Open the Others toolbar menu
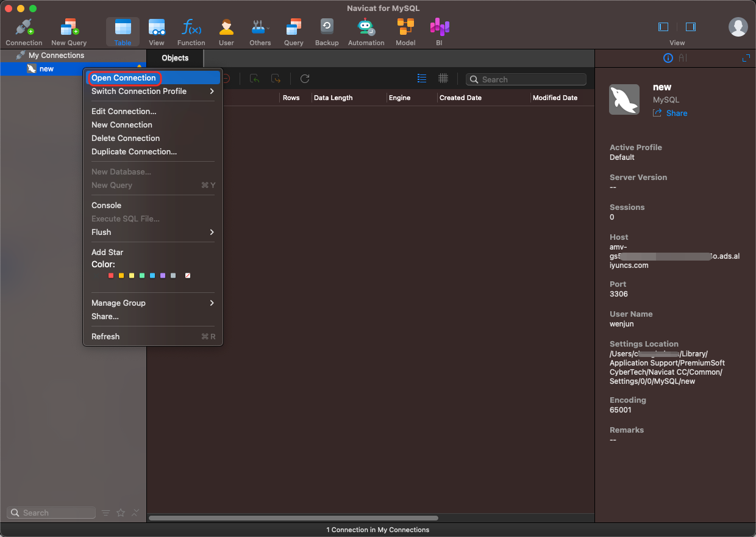Screen dimensions: 756x537 click(x=260, y=32)
